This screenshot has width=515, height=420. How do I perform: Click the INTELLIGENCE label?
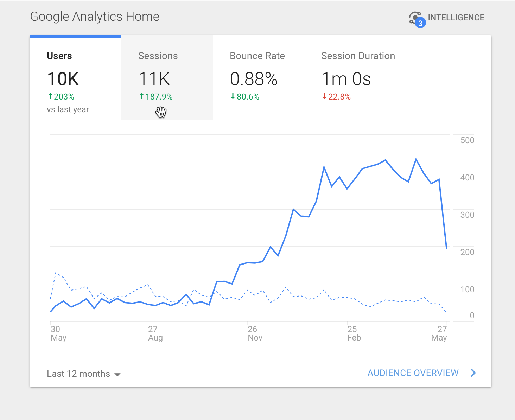coord(456,18)
